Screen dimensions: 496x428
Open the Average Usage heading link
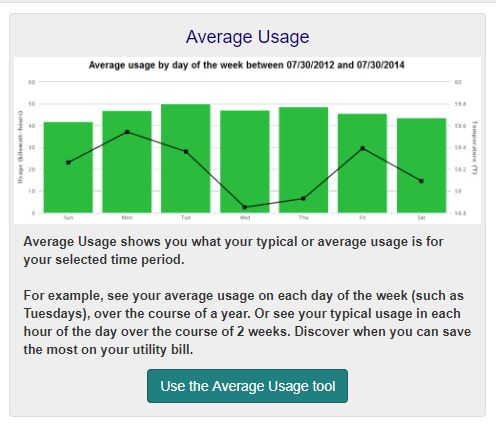click(x=247, y=37)
